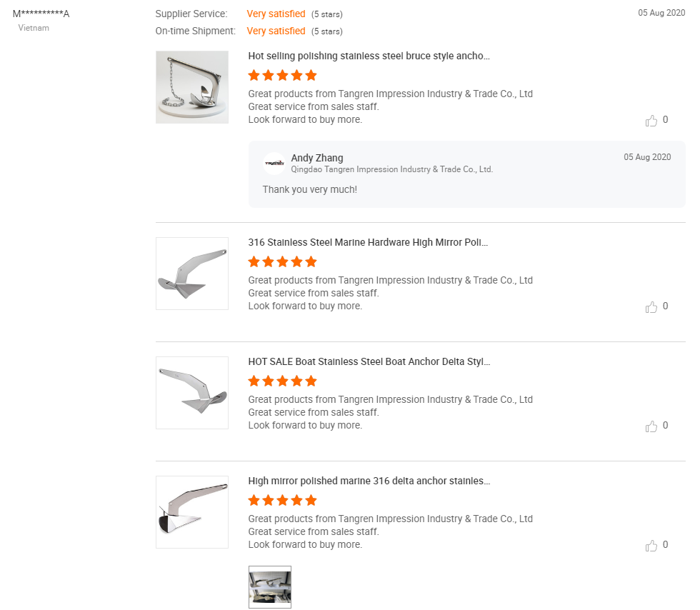Click reviewer name M**********A
Image resolution: width=700 pixels, height=610 pixels.
(x=41, y=14)
